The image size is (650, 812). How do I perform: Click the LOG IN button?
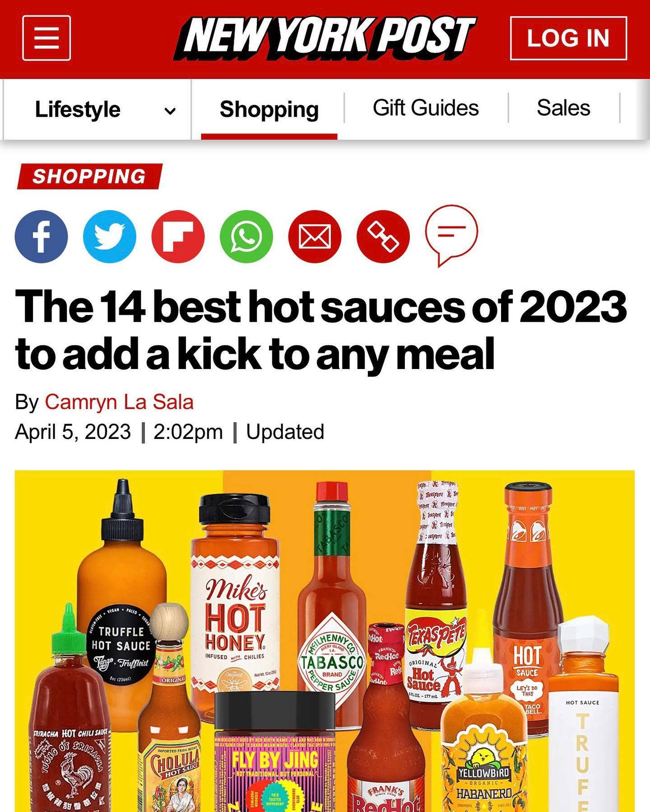(x=568, y=38)
